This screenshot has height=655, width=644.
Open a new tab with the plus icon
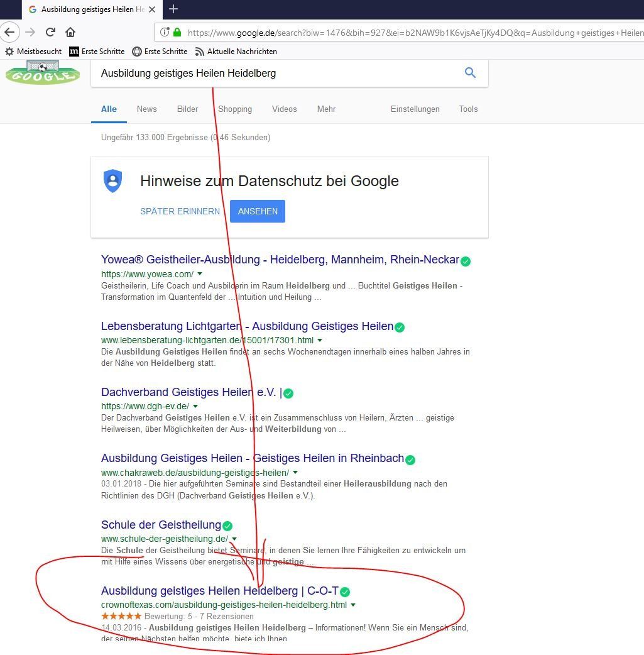[x=173, y=9]
